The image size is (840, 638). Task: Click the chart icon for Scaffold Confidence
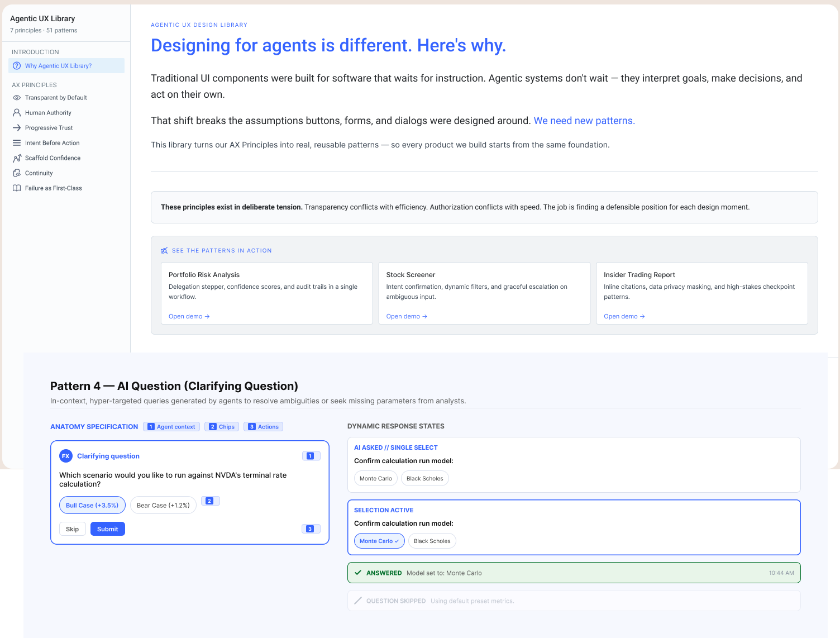click(x=17, y=158)
